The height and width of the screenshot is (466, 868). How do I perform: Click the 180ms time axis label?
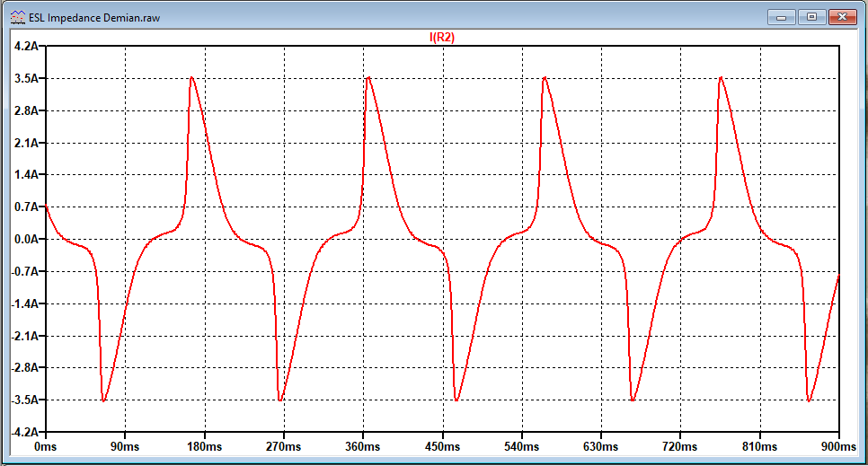204,446
